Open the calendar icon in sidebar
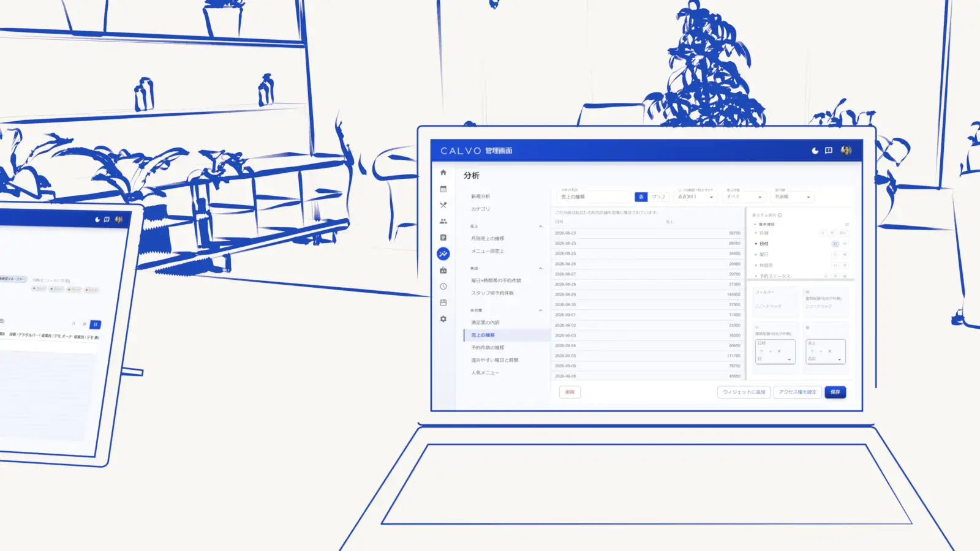Image resolution: width=980 pixels, height=551 pixels. [443, 189]
